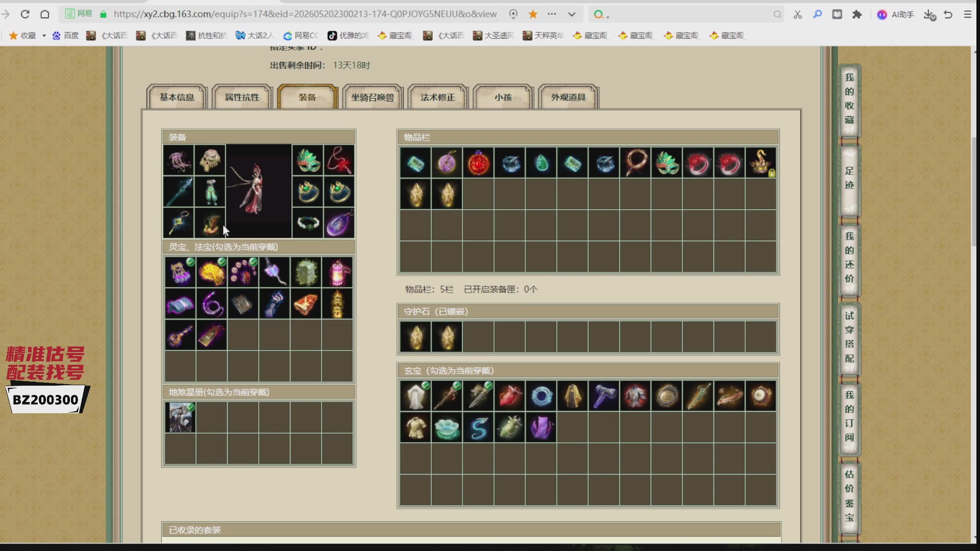Image resolution: width=980 pixels, height=551 pixels.
Task: Toggle the checked golden brain 法宝 item
Action: [211, 272]
